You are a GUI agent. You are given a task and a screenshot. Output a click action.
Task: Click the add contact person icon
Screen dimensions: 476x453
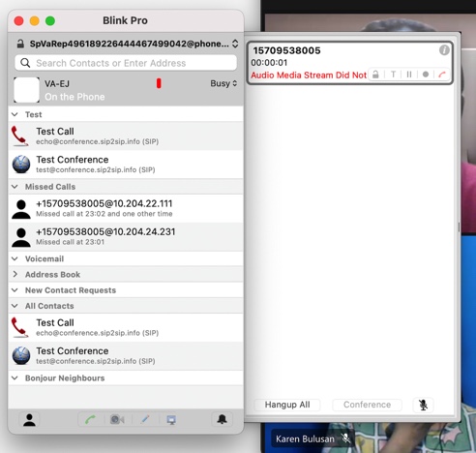[29, 419]
